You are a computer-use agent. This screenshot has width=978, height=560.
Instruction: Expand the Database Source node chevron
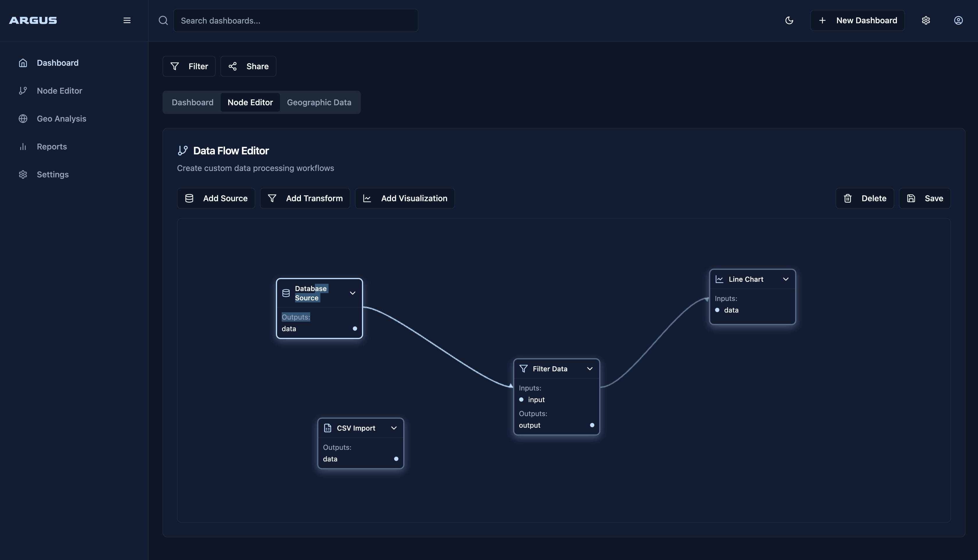353,293
